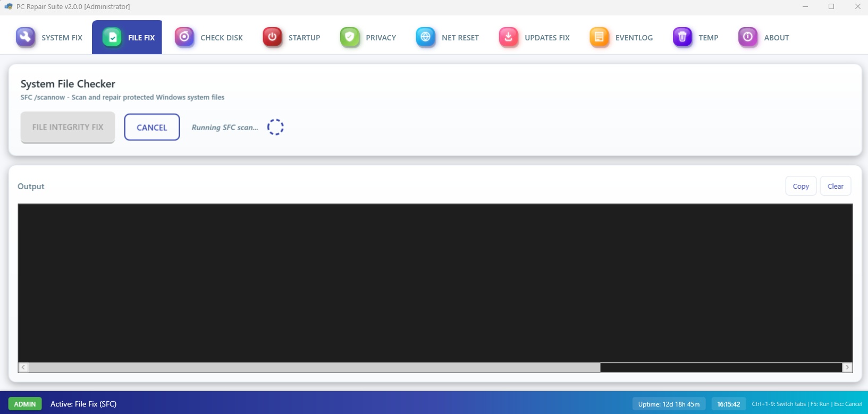868x414 pixels.
Task: Open the NET RESET tab label
Action: [x=460, y=38]
